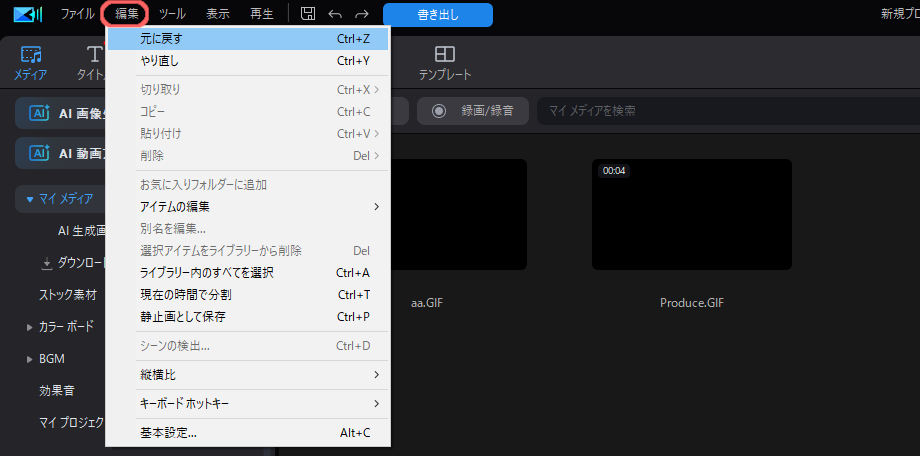Click the 録画/録音 button
The height and width of the screenshot is (456, 920).
point(473,110)
